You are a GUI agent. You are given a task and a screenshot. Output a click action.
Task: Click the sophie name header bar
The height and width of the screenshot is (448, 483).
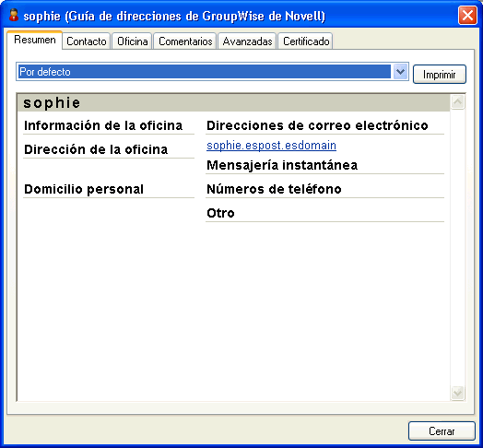233,103
